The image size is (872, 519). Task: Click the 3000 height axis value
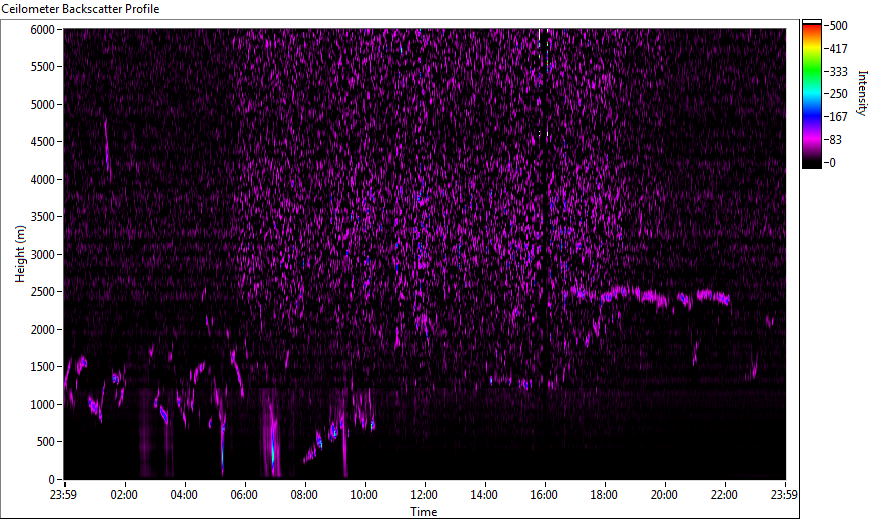(43, 255)
